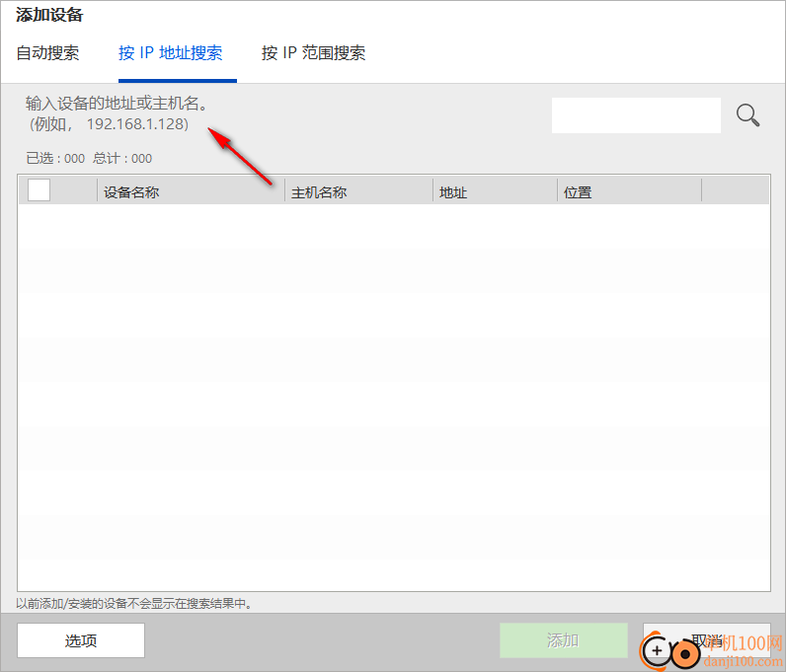Click the 添加设备 dialog title
The height and width of the screenshot is (672, 786).
pyautogui.click(x=49, y=15)
